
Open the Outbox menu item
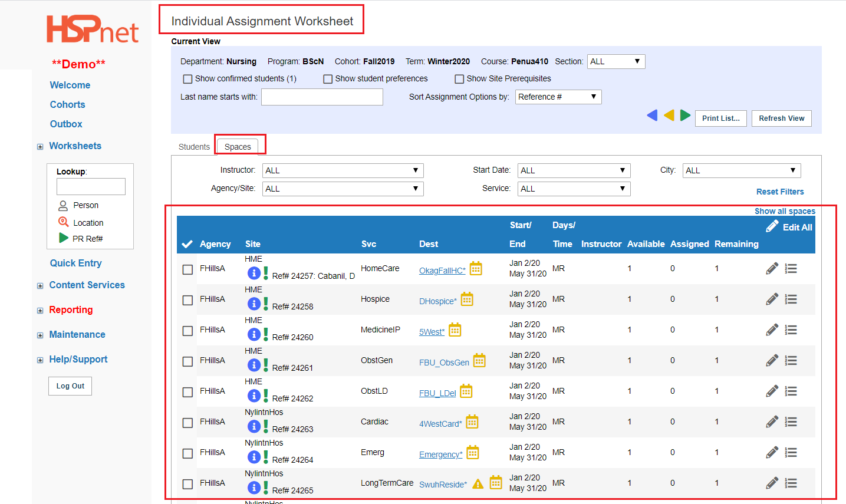(66, 124)
